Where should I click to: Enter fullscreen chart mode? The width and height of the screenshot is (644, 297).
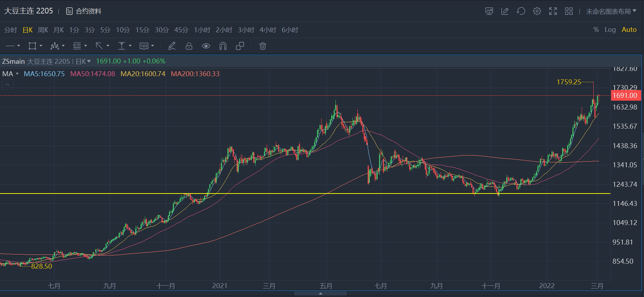[x=553, y=11]
